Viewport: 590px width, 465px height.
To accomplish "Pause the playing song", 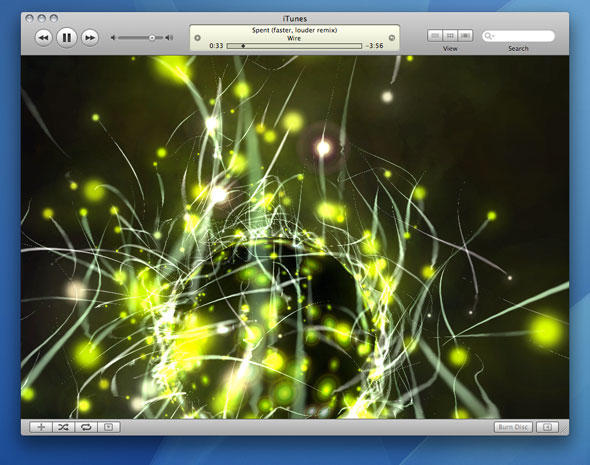I will [x=67, y=38].
